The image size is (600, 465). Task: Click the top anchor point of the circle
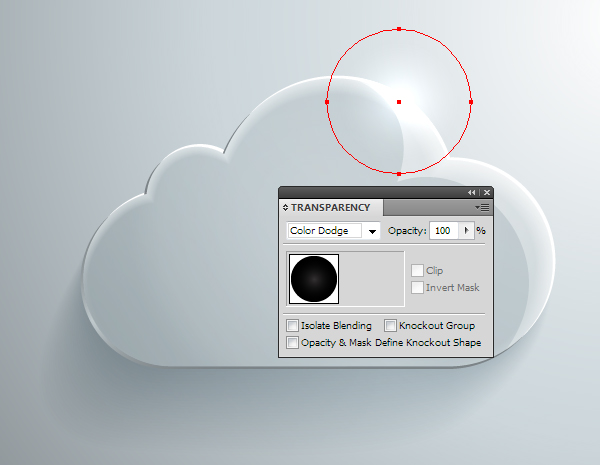click(x=399, y=29)
